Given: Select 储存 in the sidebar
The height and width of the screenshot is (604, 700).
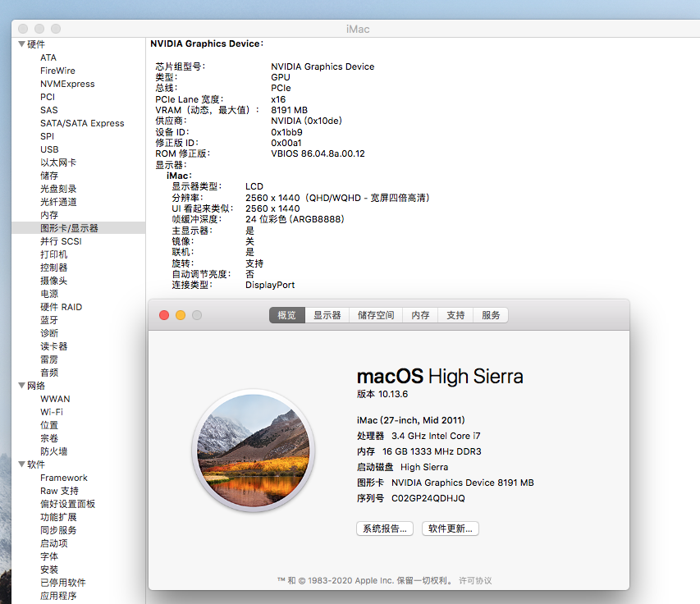Looking at the screenshot, I should pos(49,176).
